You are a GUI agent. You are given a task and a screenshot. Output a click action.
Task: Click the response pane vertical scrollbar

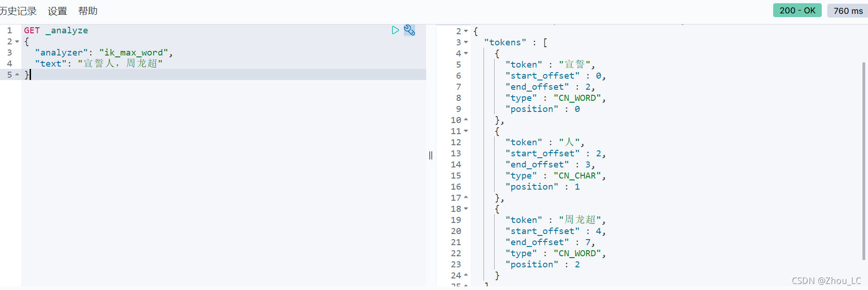pos(864,161)
